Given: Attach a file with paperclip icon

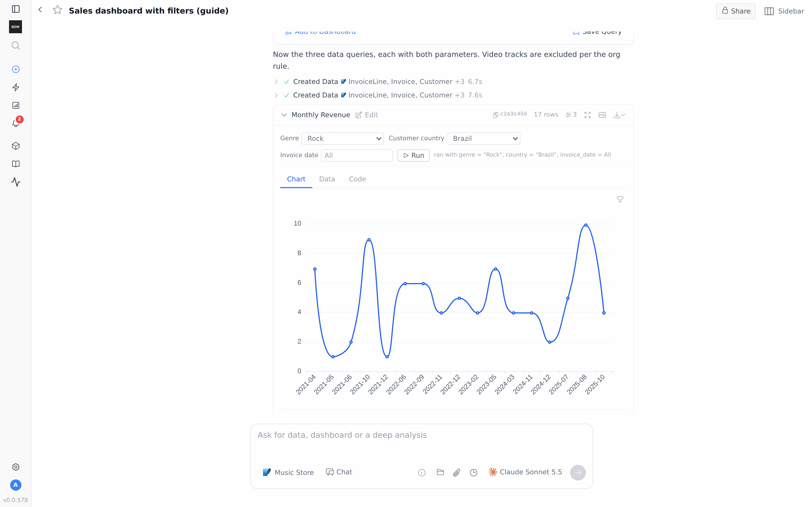Looking at the screenshot, I should click(x=457, y=472).
